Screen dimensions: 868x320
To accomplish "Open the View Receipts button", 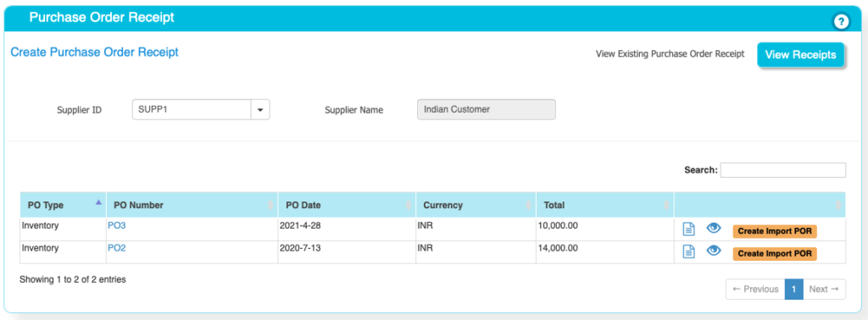I will 800,55.
